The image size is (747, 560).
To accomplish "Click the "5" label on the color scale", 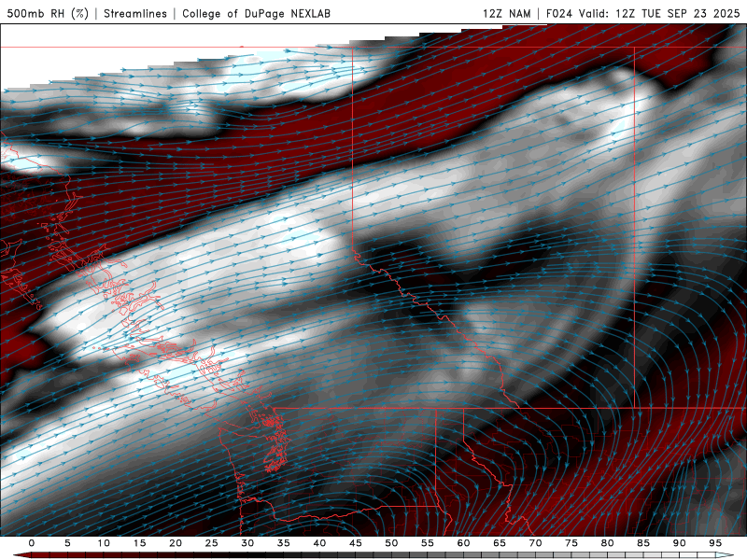I will (67, 543).
